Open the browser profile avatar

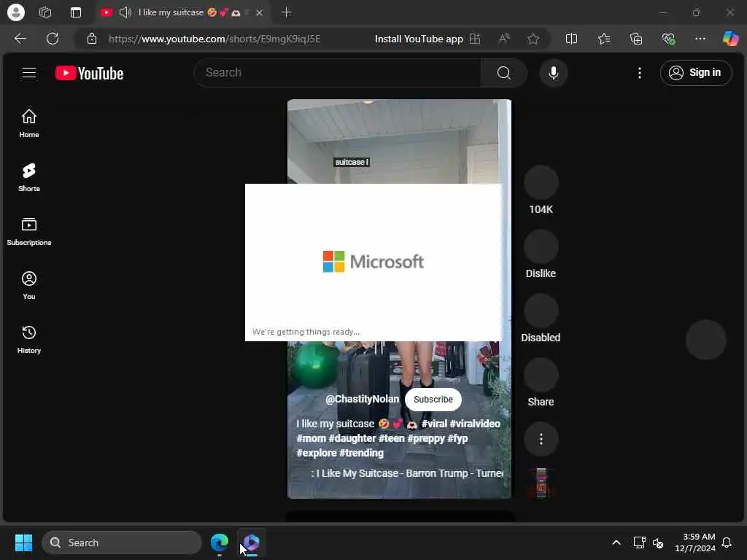coord(16,12)
